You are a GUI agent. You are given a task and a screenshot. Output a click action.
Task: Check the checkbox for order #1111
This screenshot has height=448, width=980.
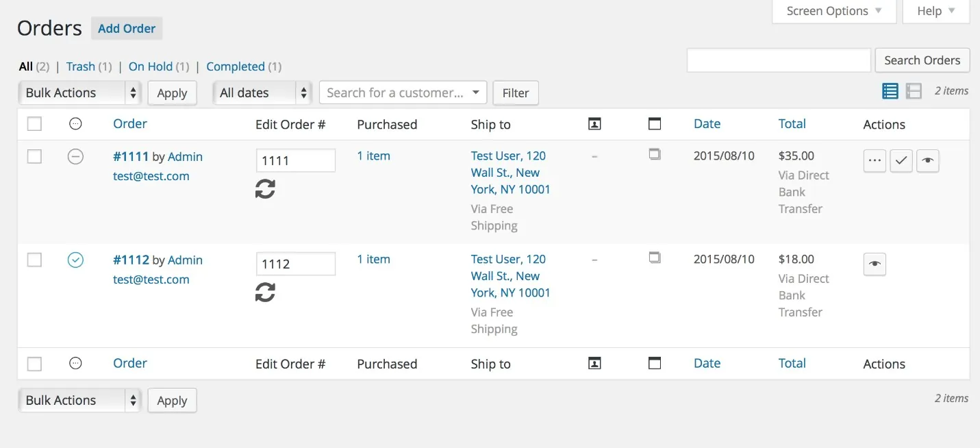pos(34,155)
